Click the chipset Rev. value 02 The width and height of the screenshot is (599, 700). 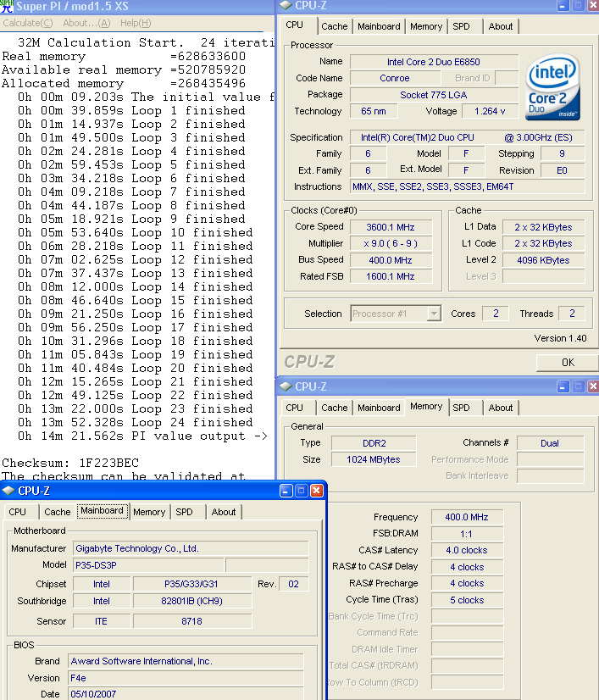click(x=293, y=584)
